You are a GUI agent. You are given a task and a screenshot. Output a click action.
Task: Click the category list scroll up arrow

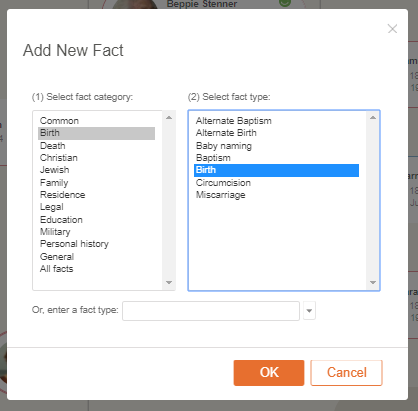coord(169,118)
